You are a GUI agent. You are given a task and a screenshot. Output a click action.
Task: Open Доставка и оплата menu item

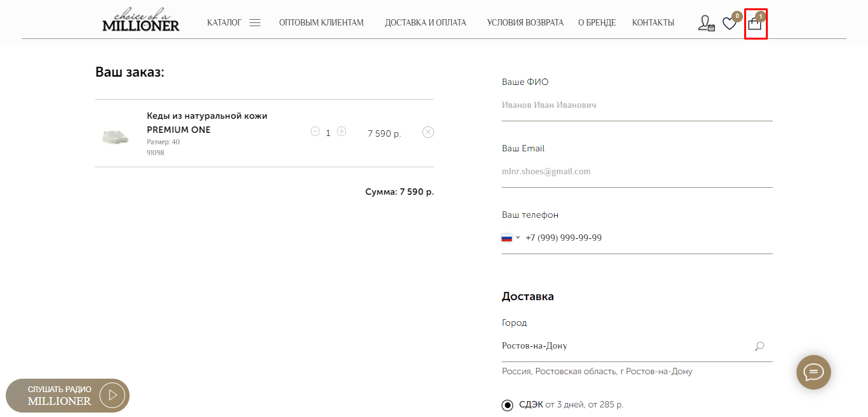click(x=425, y=23)
